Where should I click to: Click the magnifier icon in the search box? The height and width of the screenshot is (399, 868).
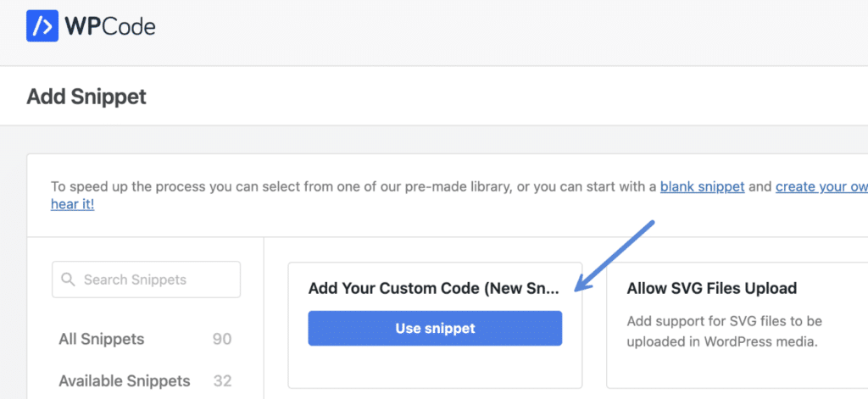pos(68,280)
